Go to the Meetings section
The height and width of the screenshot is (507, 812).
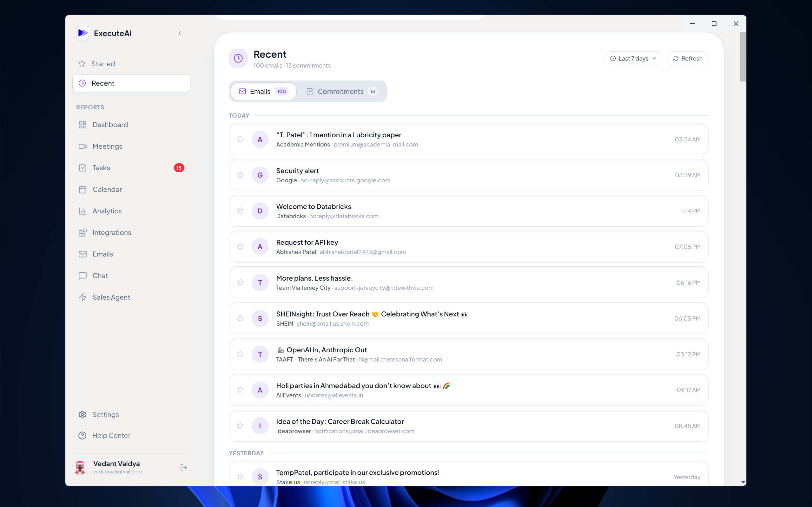click(107, 146)
